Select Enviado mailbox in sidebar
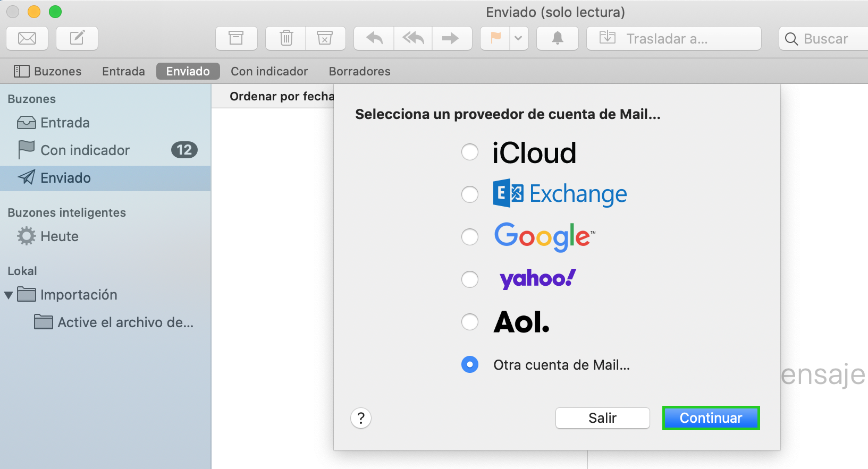Viewport: 868px width, 469px height. 105,178
